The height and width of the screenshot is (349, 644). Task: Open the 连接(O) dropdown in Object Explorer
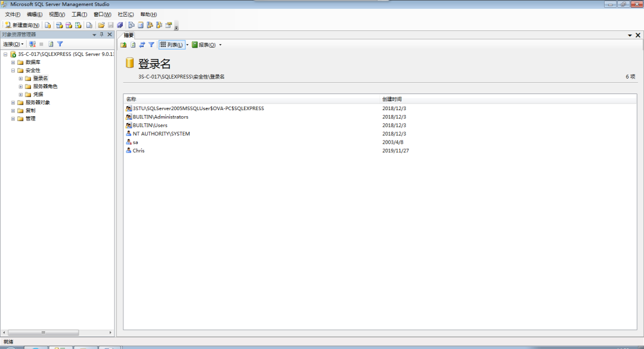click(x=13, y=44)
